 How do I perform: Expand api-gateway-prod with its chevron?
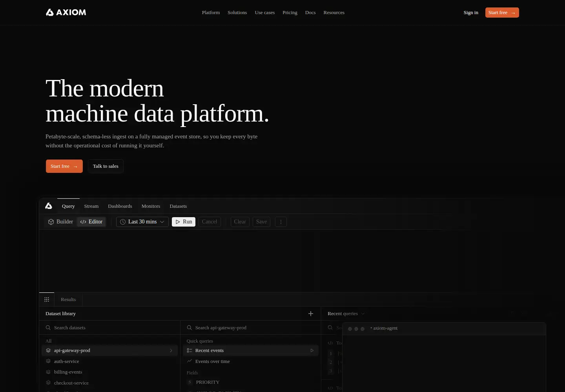171,350
